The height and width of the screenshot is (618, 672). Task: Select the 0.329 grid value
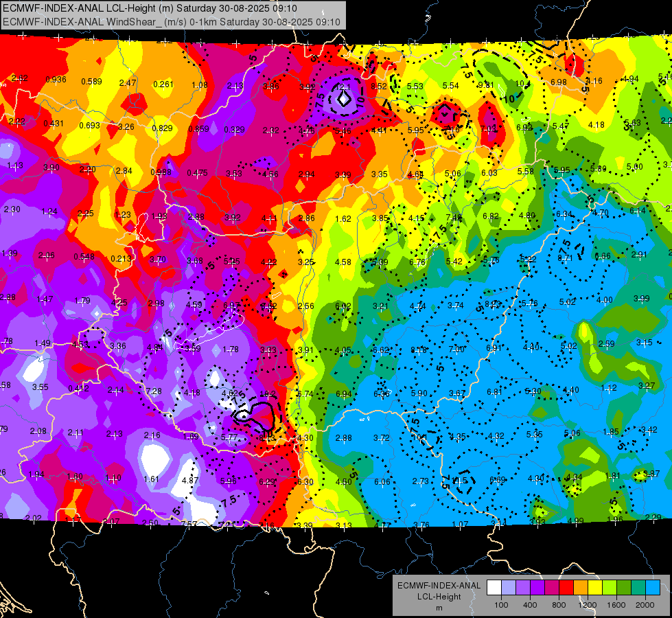pyautogui.click(x=235, y=130)
